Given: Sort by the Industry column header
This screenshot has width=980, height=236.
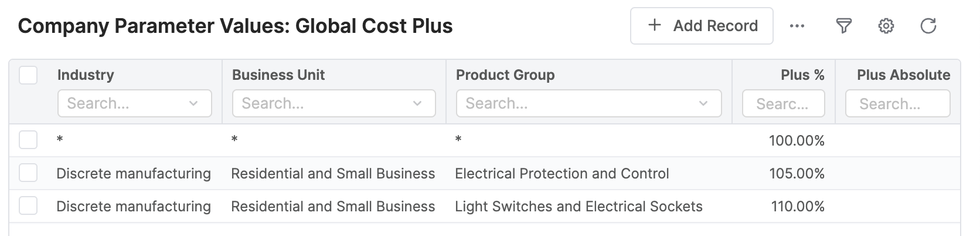Looking at the screenshot, I should tap(86, 75).
